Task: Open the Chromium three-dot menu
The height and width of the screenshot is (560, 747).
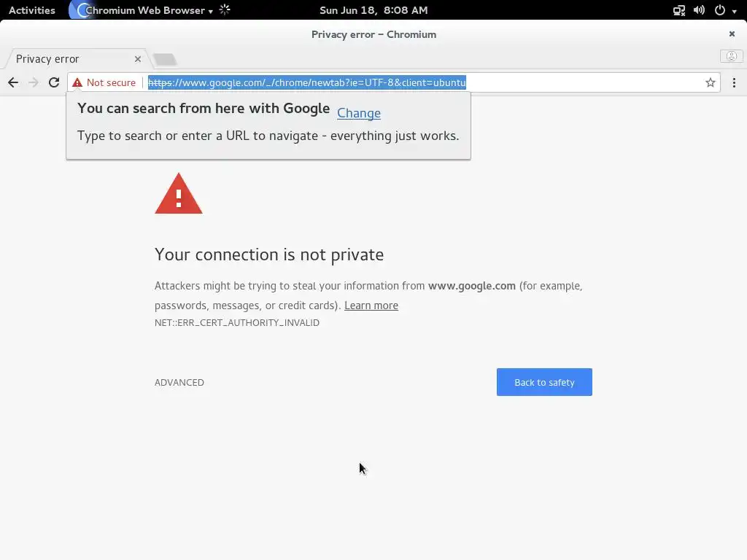Action: pyautogui.click(x=734, y=82)
